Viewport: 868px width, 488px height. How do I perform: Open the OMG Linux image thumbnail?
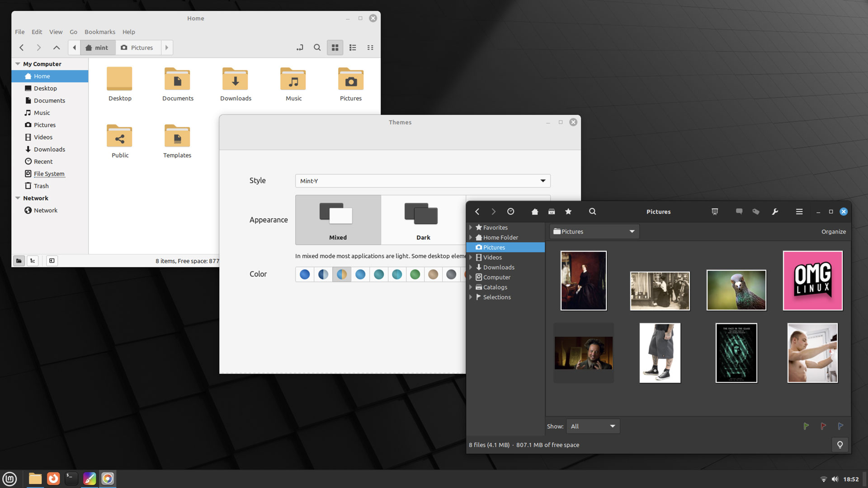pos(812,280)
